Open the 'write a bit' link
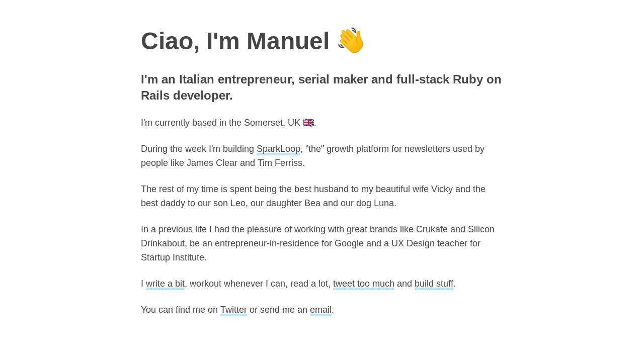 pos(165,284)
